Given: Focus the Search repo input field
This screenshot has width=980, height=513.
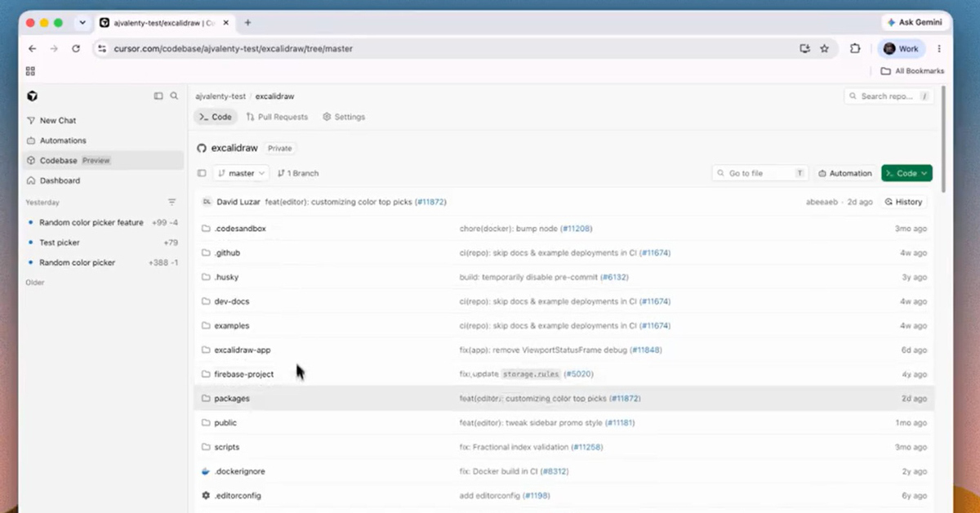Looking at the screenshot, I should coord(889,96).
